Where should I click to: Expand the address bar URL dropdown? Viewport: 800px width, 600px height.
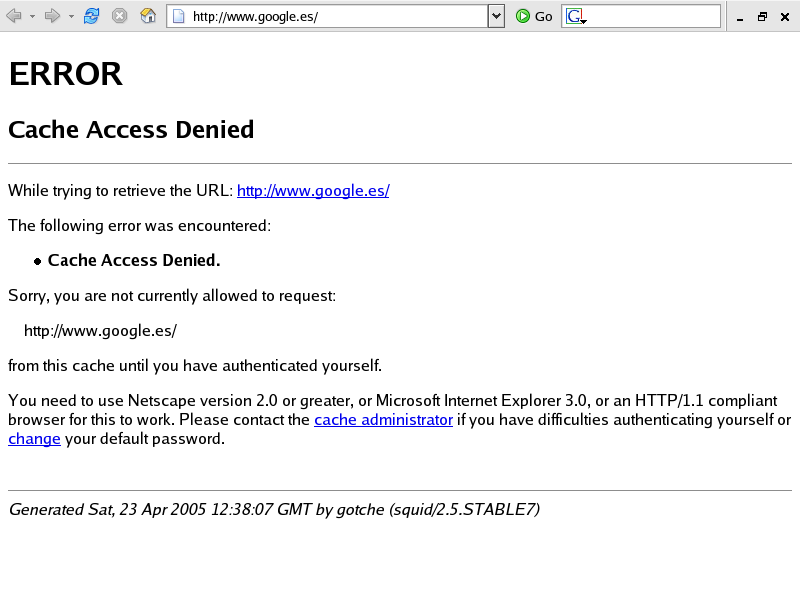[x=496, y=16]
